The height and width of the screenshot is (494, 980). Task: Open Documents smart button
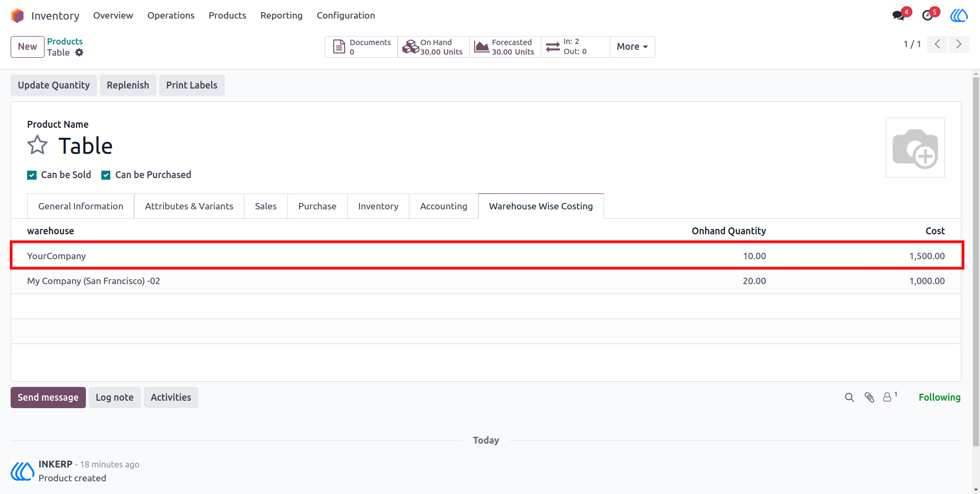point(361,47)
